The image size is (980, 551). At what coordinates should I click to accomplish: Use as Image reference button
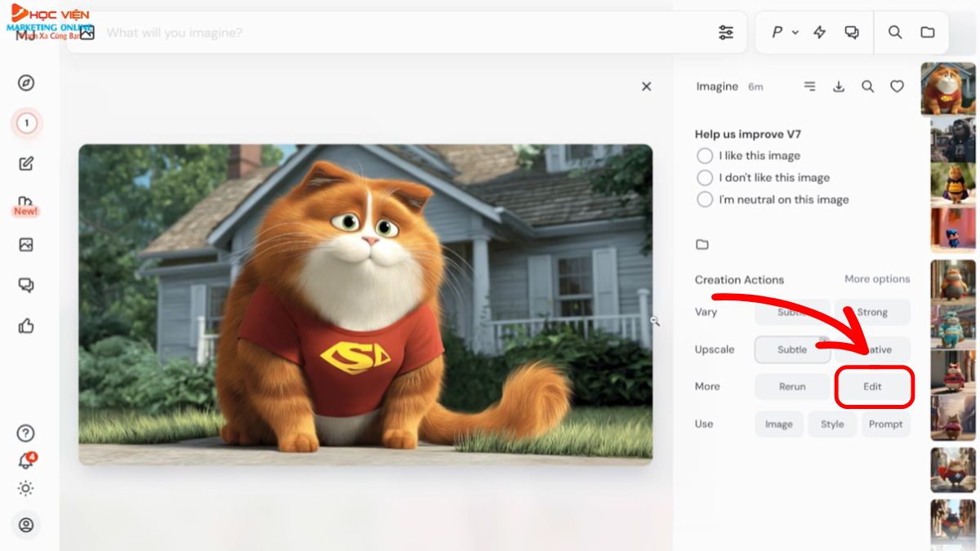click(779, 424)
